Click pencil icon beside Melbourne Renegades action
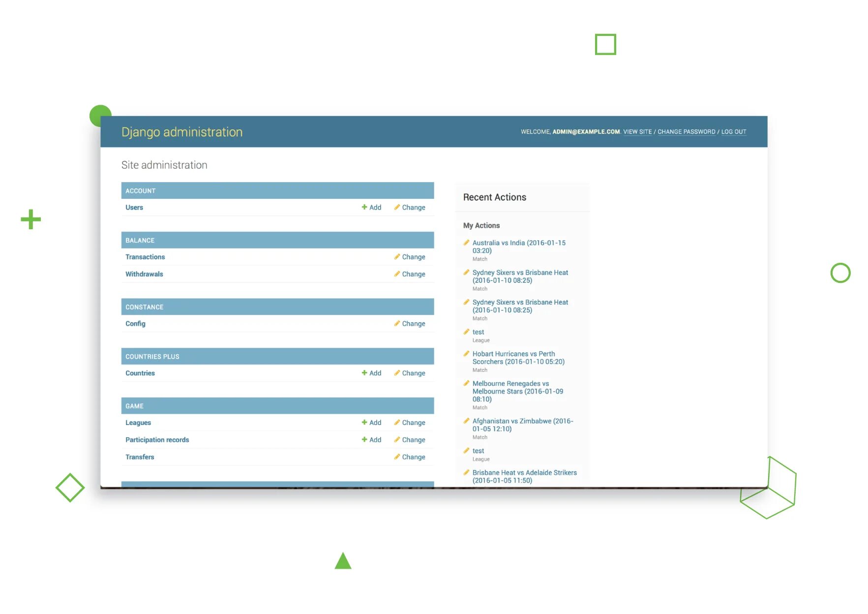Screen dimensions: 868x614 pos(466,383)
